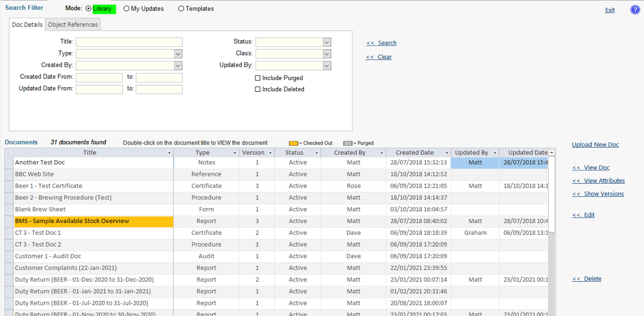Tick the Include Deleted checkbox
Image resolution: width=644 pixels, height=316 pixels.
click(x=258, y=89)
